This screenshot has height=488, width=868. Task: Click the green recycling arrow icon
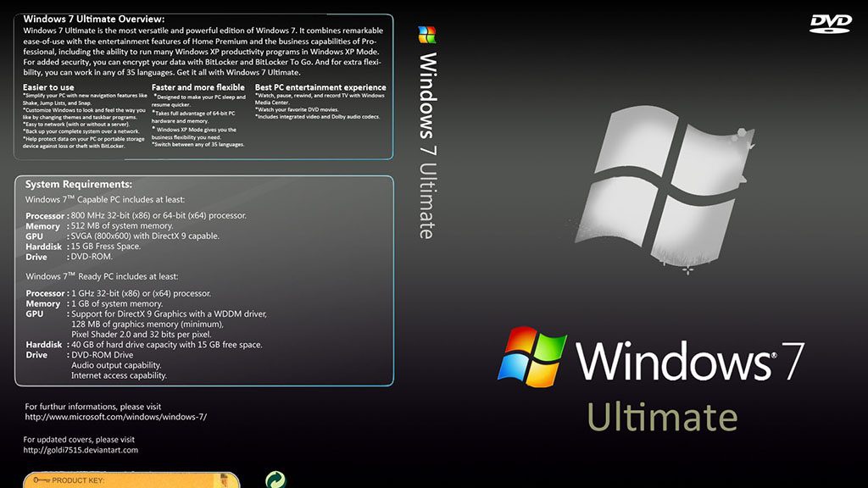(275, 480)
